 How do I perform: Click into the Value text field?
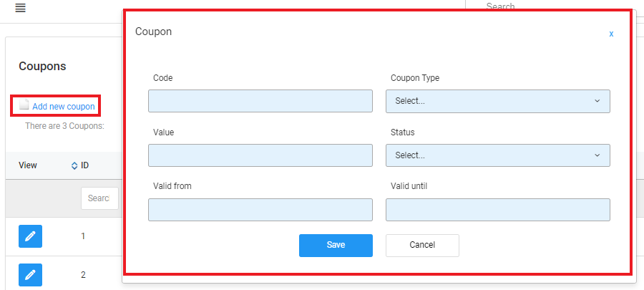pos(260,155)
